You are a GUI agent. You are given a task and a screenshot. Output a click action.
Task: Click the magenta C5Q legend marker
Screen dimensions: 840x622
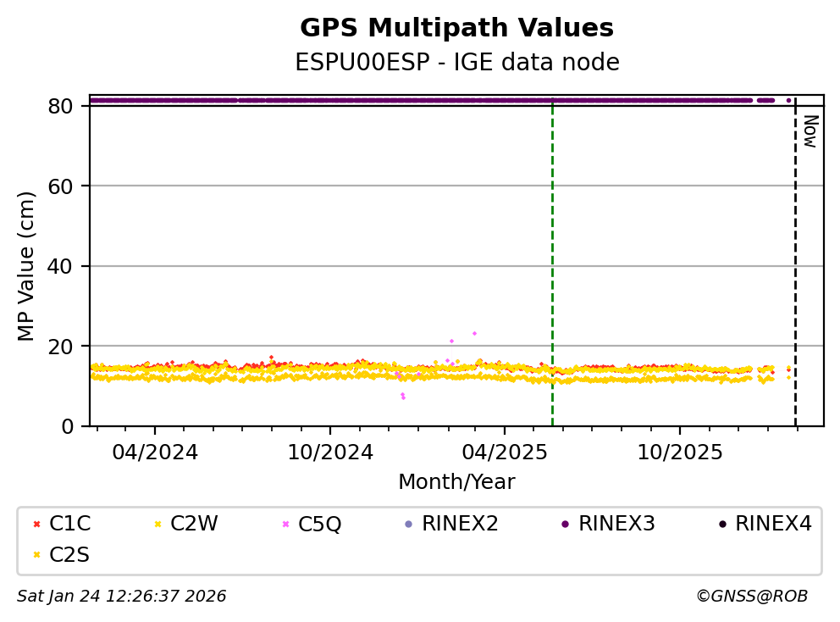click(x=285, y=525)
